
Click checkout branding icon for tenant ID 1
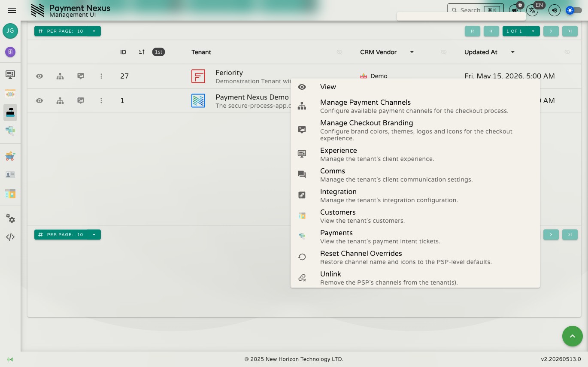81,100
